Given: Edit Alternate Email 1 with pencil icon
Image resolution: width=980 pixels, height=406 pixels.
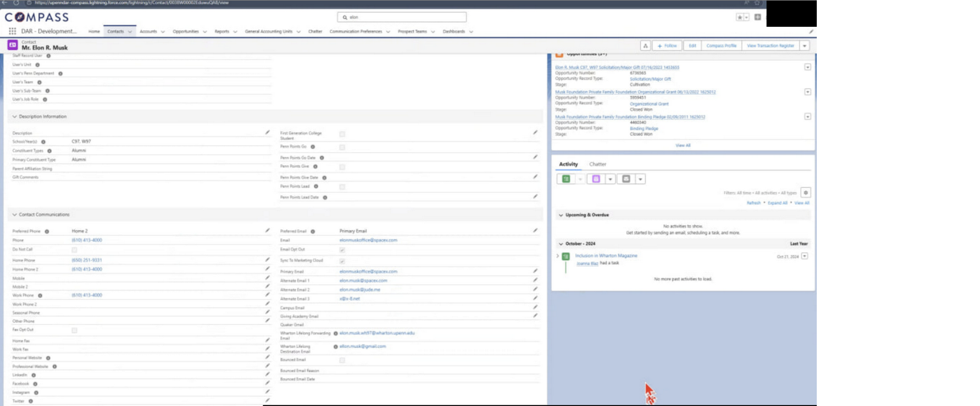Looking at the screenshot, I should tap(535, 280).
